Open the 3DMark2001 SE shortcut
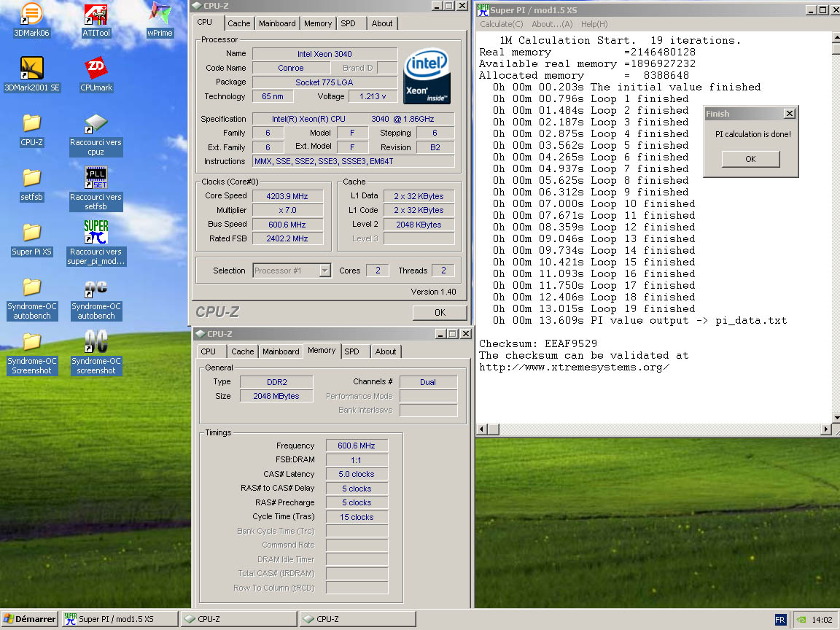 point(31,74)
